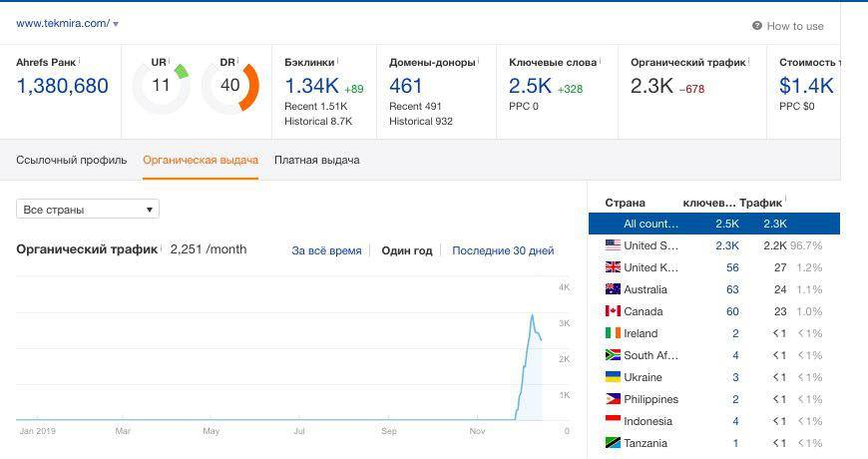
Task: Click the Tanzania country name
Action: (x=646, y=443)
